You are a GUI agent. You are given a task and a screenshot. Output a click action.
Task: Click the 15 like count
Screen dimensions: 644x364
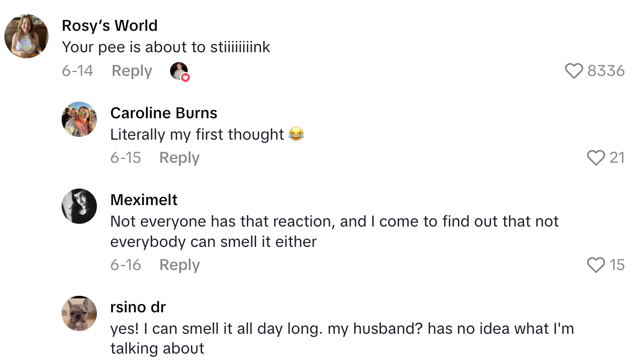(617, 265)
